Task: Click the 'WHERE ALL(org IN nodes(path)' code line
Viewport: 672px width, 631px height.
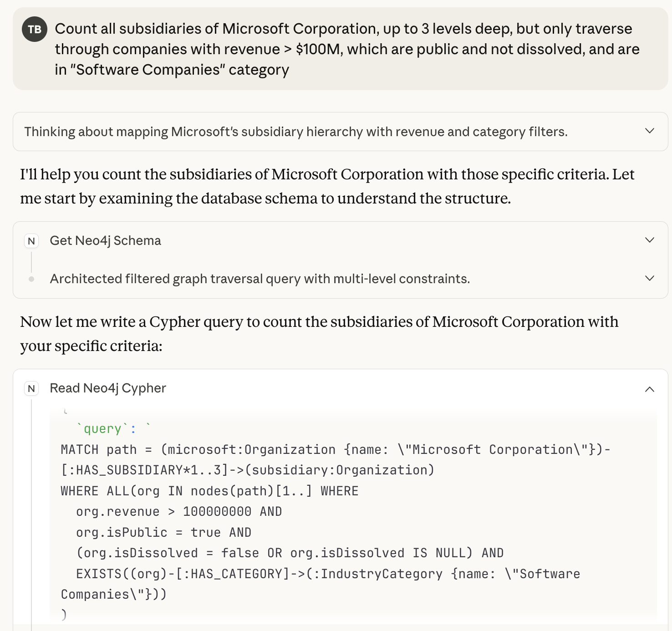Action: tap(209, 491)
